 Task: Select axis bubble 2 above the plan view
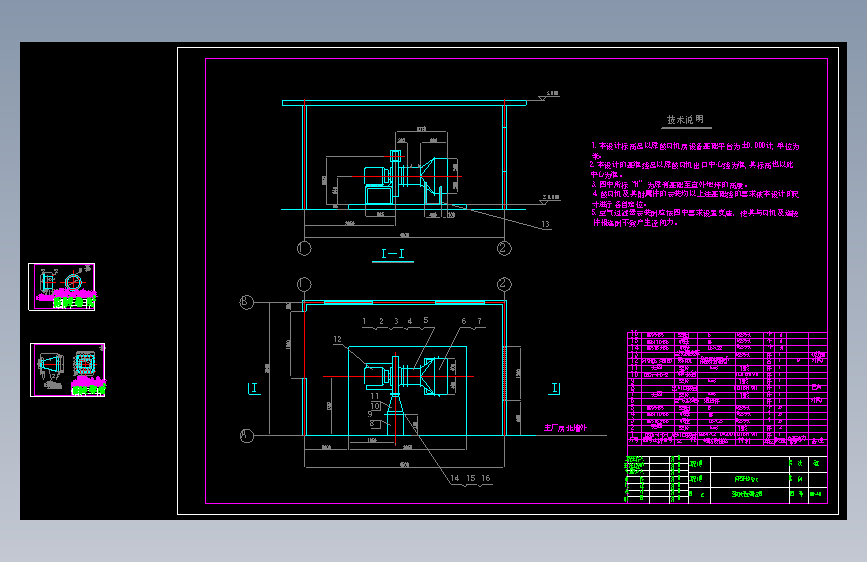coord(504,284)
